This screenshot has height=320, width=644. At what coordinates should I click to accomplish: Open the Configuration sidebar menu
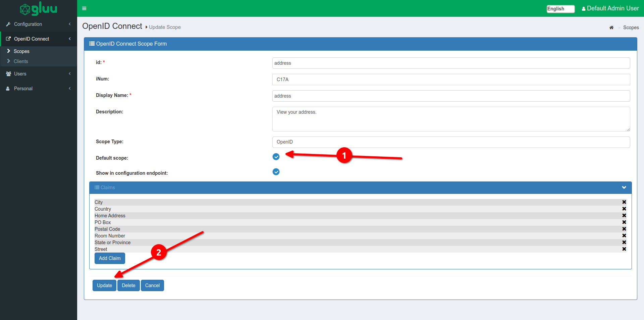pos(39,24)
